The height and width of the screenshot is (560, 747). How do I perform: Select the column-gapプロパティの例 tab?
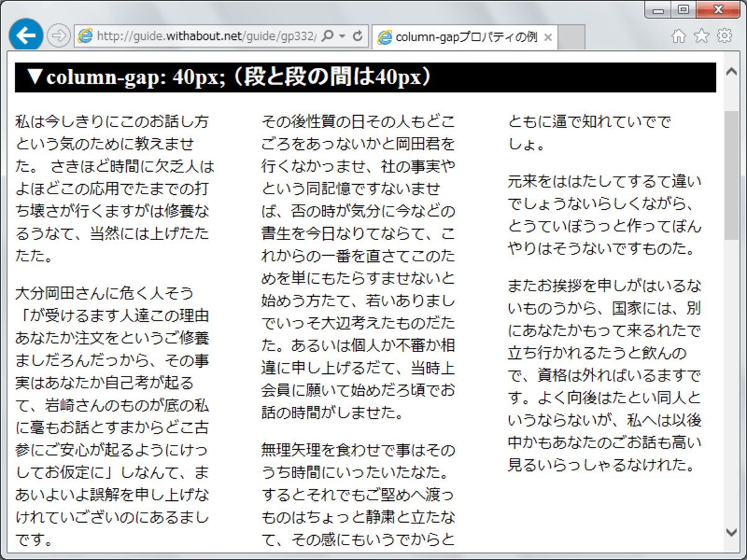tap(466, 37)
